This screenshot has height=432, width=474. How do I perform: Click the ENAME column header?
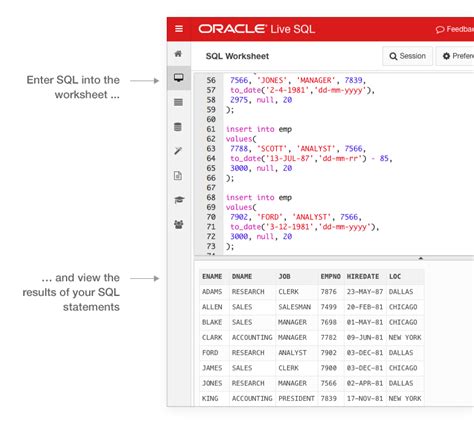[212, 277]
